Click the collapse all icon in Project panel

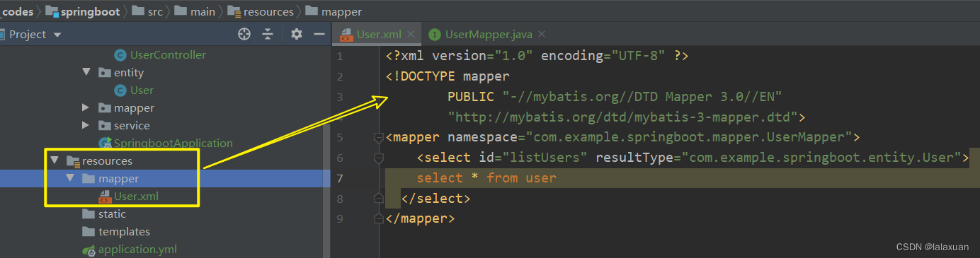268,34
